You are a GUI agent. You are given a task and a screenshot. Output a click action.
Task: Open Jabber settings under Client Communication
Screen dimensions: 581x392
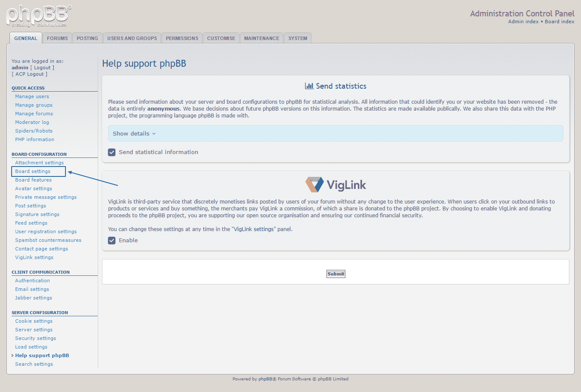[x=33, y=298]
